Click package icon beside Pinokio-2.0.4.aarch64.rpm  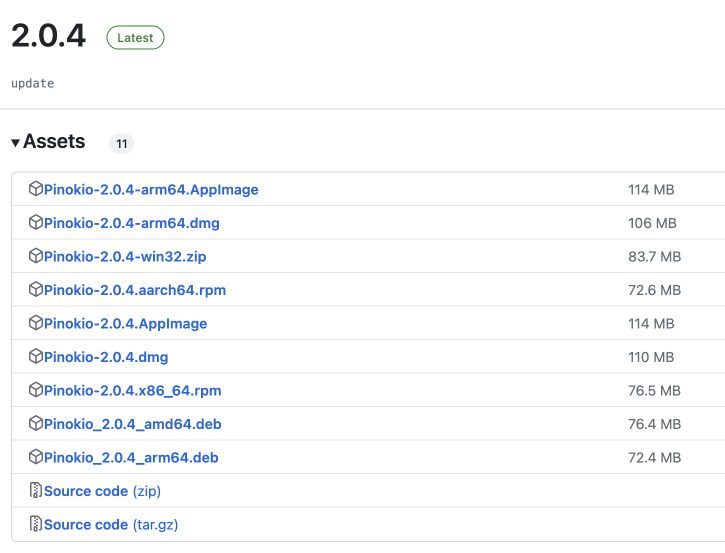[36, 290]
